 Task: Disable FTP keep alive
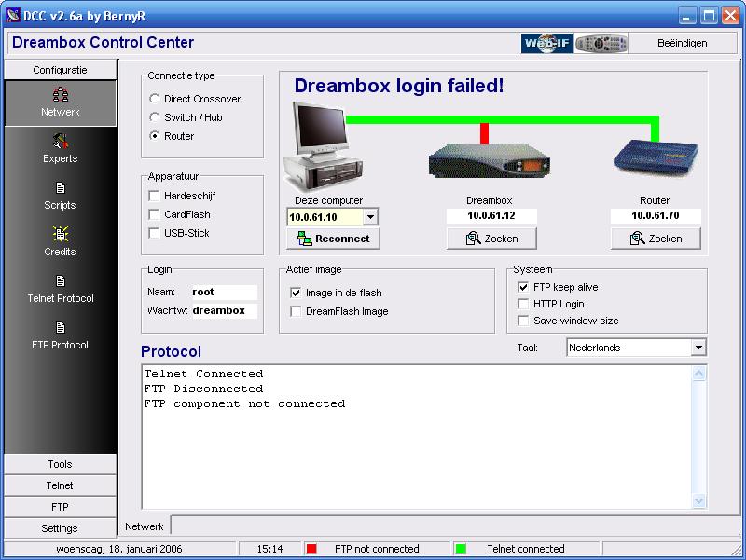pyautogui.click(x=523, y=287)
